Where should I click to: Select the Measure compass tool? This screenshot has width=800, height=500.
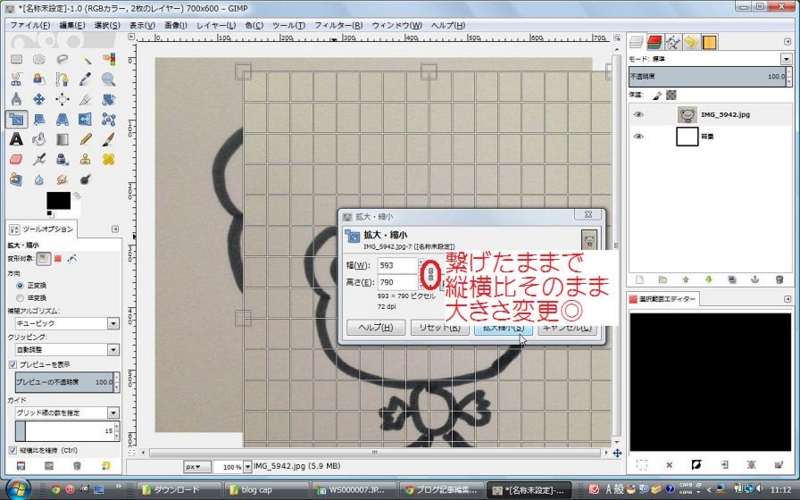(16, 99)
